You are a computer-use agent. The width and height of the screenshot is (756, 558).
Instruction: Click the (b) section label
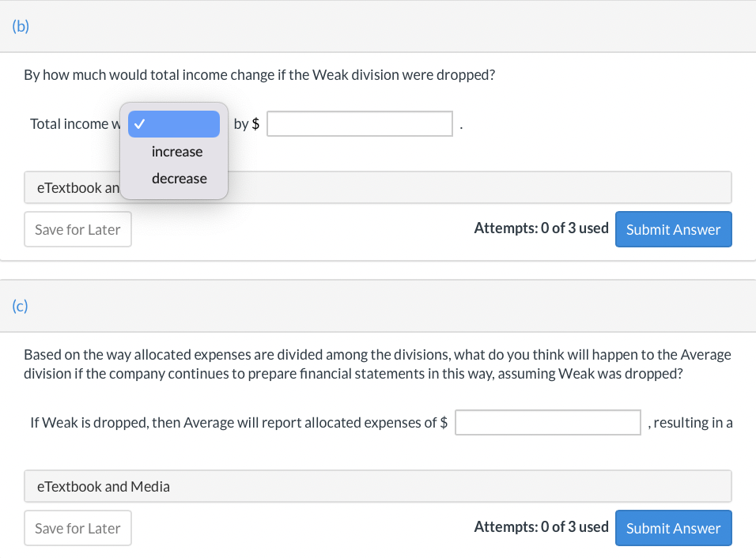pyautogui.click(x=21, y=26)
